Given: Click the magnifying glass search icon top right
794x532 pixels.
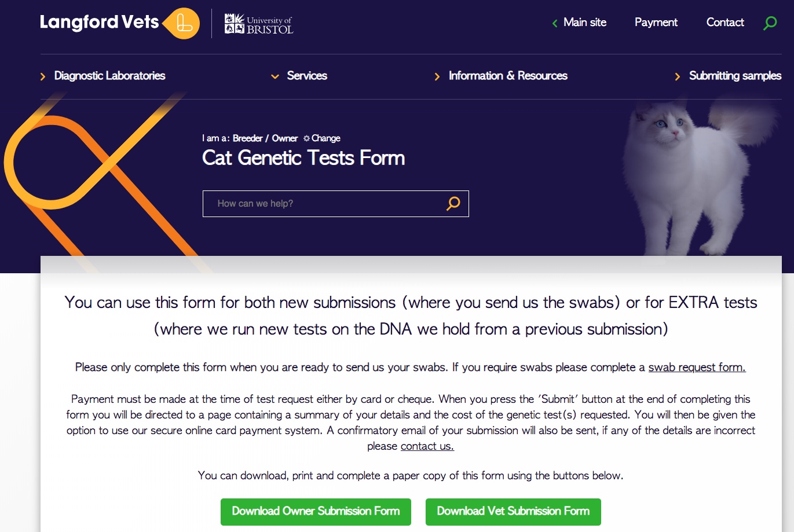Looking at the screenshot, I should (x=770, y=23).
